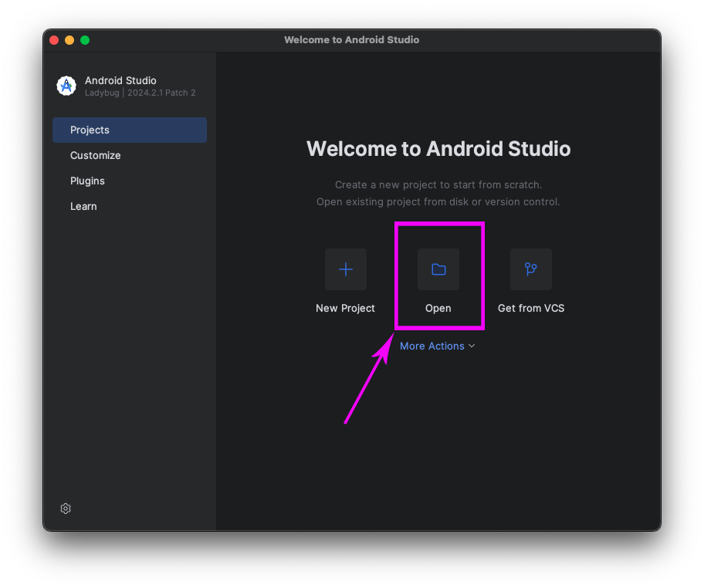Open the Plugins tab
The height and width of the screenshot is (588, 704).
130,181
